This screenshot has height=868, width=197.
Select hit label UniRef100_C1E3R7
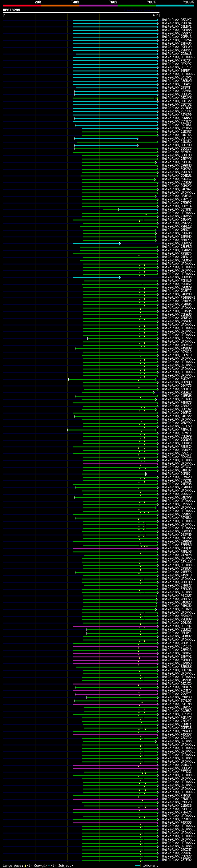[176, 131]
